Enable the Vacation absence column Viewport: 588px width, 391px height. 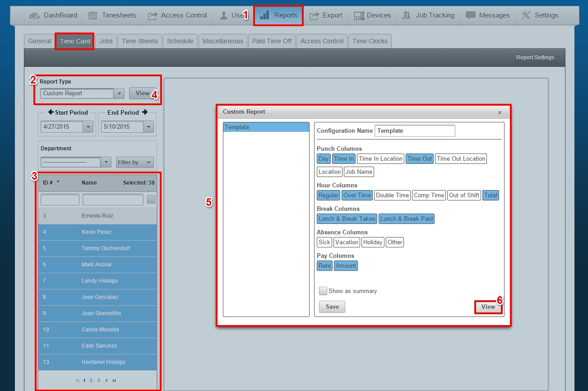point(347,242)
